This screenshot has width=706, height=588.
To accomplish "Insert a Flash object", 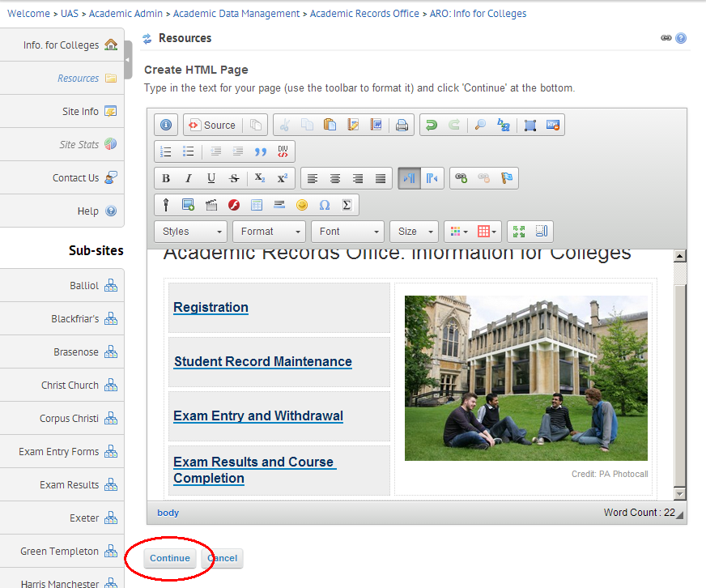I will [234, 205].
